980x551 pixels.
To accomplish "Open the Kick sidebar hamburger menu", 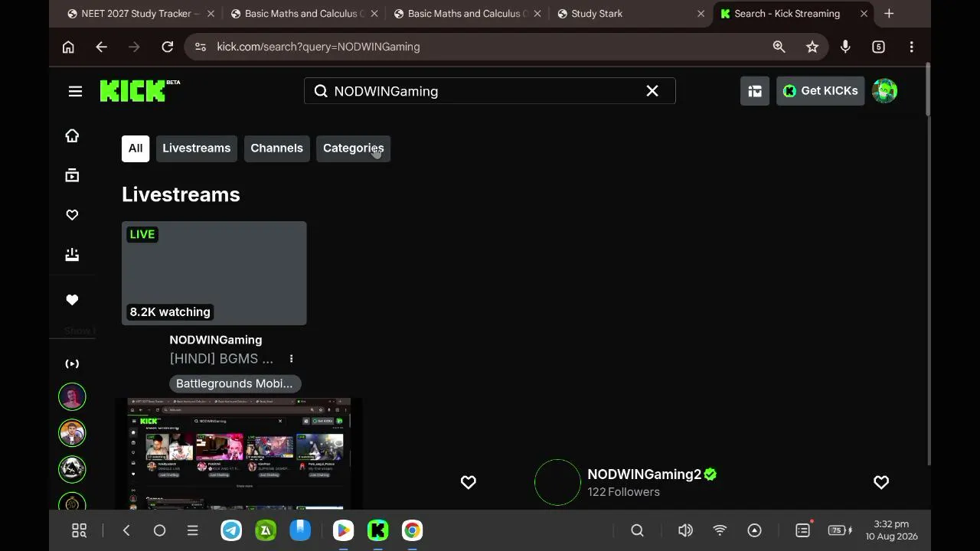I will pos(75,91).
